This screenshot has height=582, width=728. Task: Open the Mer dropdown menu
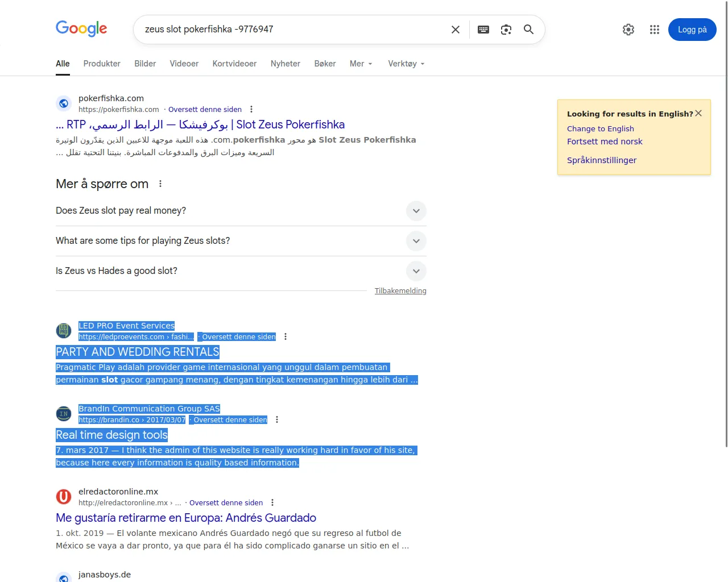point(361,64)
